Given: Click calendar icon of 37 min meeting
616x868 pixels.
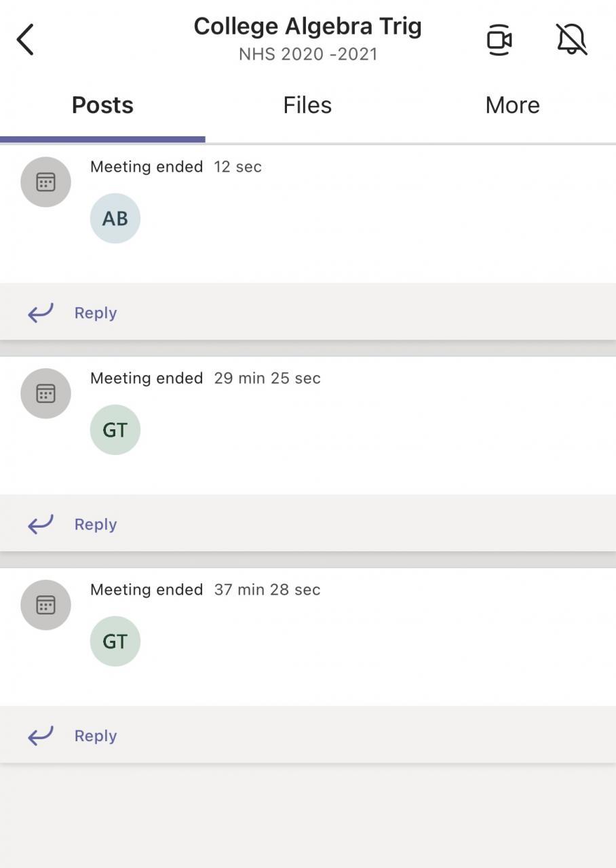Looking at the screenshot, I should [x=45, y=605].
